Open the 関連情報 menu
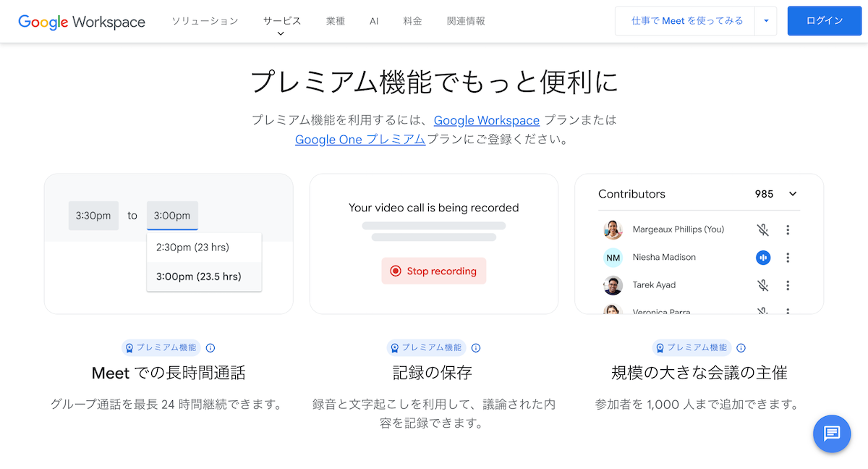 tap(466, 21)
